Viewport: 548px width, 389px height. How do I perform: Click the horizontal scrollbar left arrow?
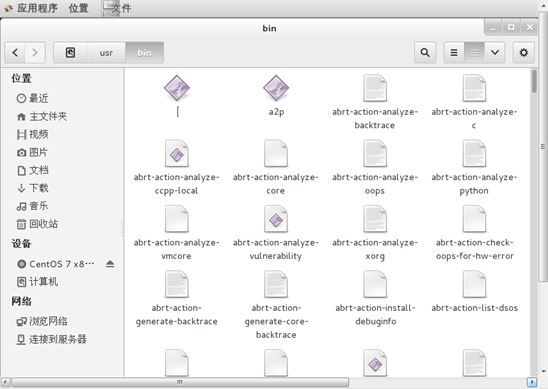(x=6, y=382)
